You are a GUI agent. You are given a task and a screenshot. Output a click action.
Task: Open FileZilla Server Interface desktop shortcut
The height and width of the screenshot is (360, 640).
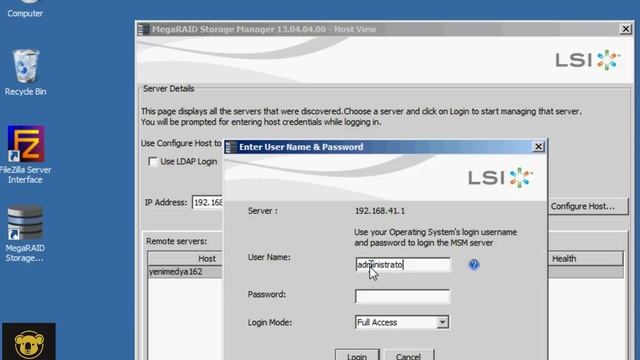[25, 155]
